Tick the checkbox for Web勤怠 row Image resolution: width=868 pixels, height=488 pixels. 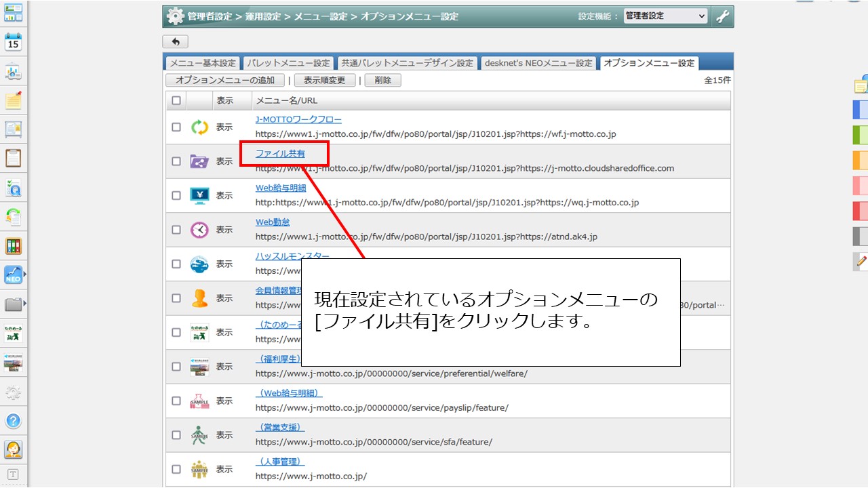(x=176, y=230)
